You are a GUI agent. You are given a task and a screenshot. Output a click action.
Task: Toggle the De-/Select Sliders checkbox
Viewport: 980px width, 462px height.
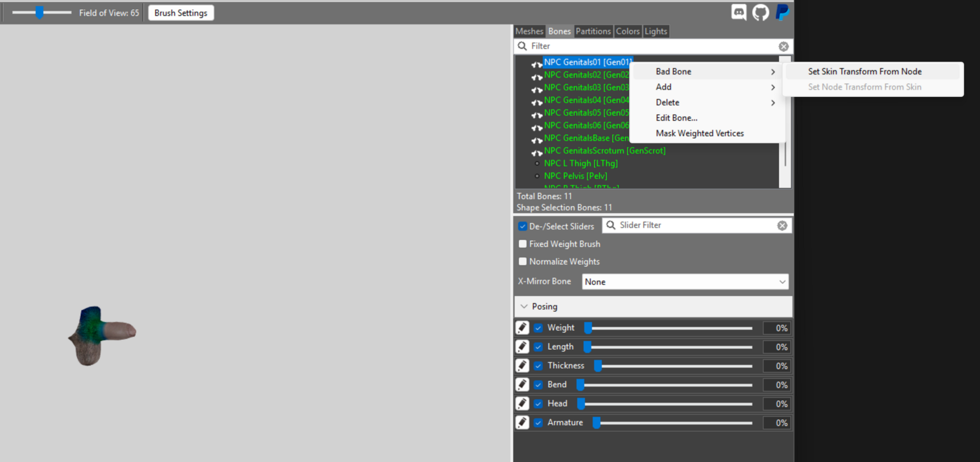522,226
